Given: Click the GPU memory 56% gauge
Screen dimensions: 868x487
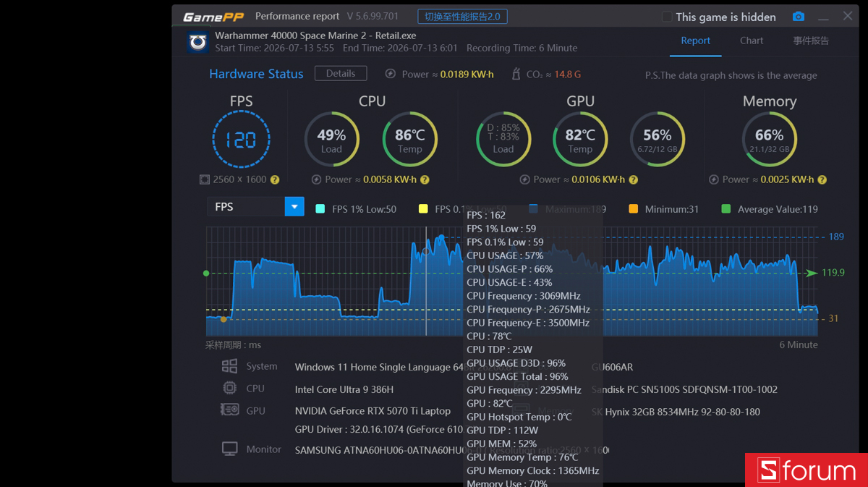Looking at the screenshot, I should pyautogui.click(x=658, y=139).
